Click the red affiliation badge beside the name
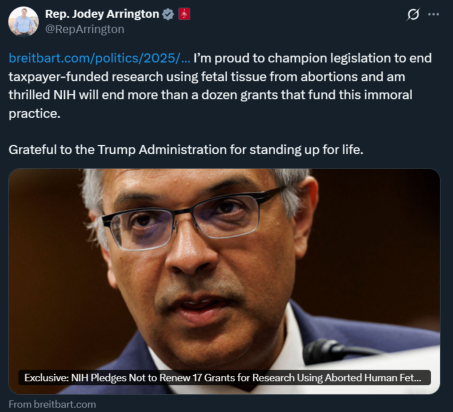This screenshot has width=453, height=412. pos(184,14)
